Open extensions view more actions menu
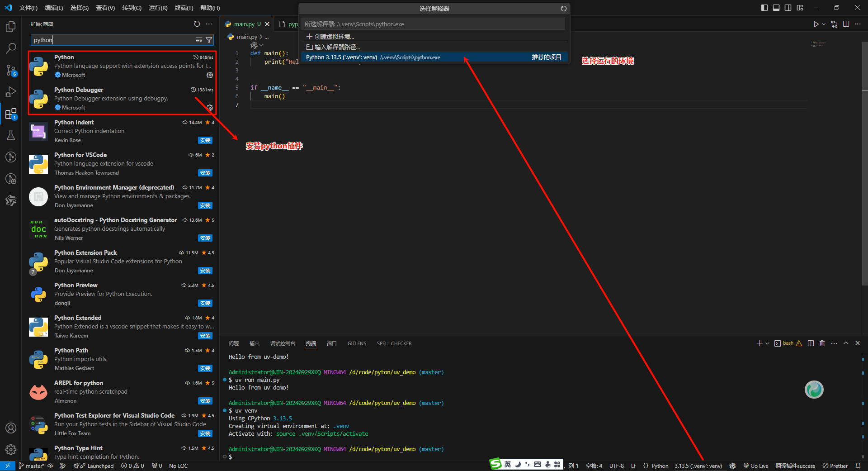Viewport: 868px width, 471px height. click(x=209, y=24)
